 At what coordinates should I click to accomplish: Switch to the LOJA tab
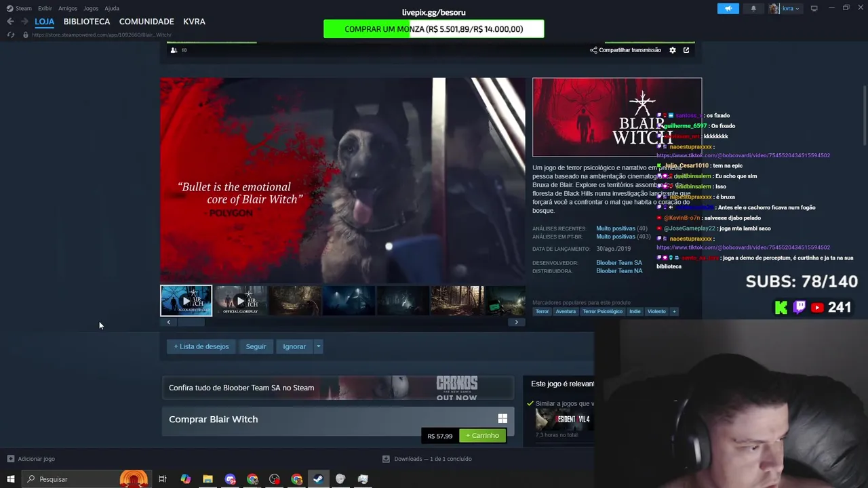click(x=45, y=22)
